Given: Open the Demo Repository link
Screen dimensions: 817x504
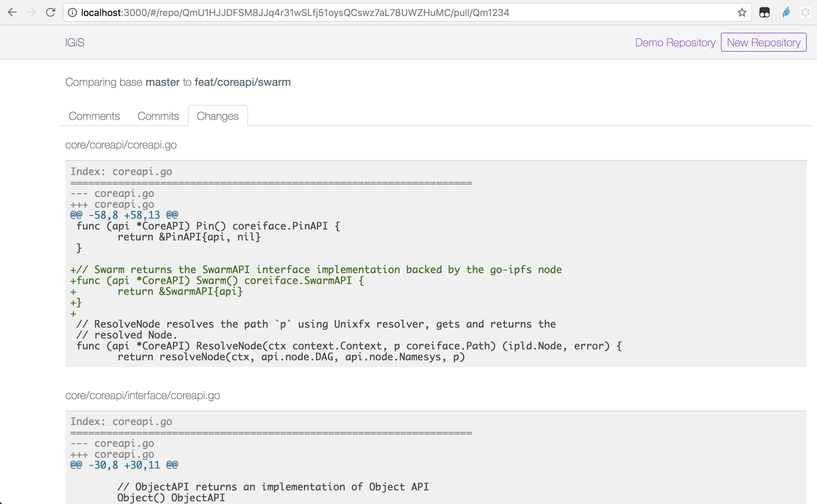Looking at the screenshot, I should click(675, 43).
